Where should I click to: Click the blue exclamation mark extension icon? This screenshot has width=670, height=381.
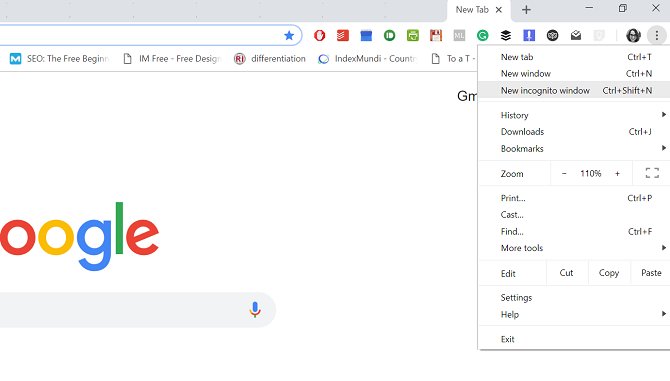(529, 35)
